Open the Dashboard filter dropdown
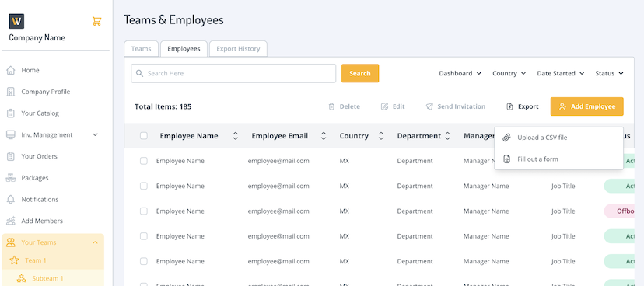This screenshot has height=286, width=644. click(x=460, y=74)
